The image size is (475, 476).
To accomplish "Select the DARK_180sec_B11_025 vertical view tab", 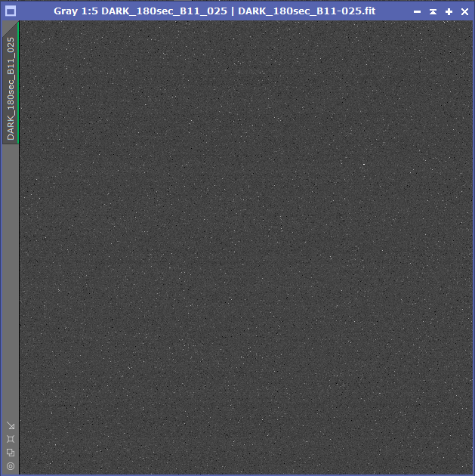I will tap(11, 87).
